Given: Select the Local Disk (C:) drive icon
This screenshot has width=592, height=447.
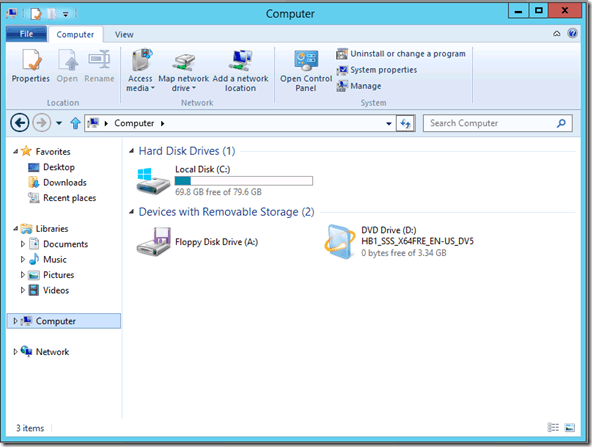Looking at the screenshot, I should coord(153,181).
